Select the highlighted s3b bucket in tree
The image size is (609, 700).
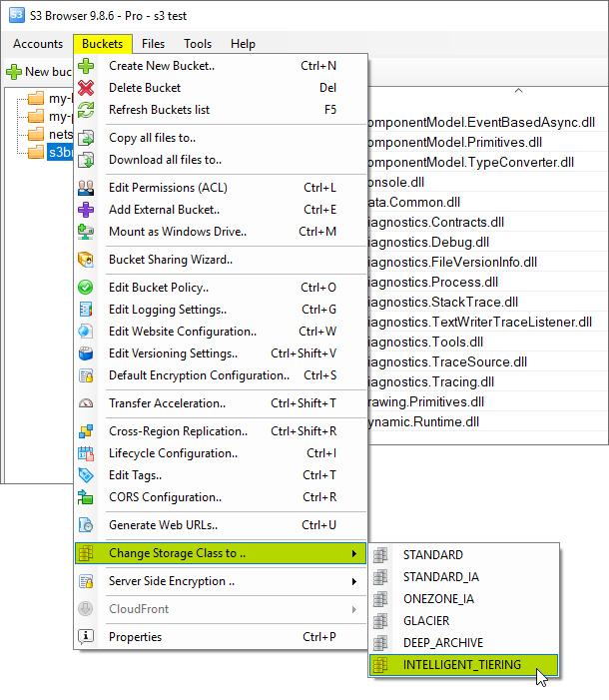point(60,152)
